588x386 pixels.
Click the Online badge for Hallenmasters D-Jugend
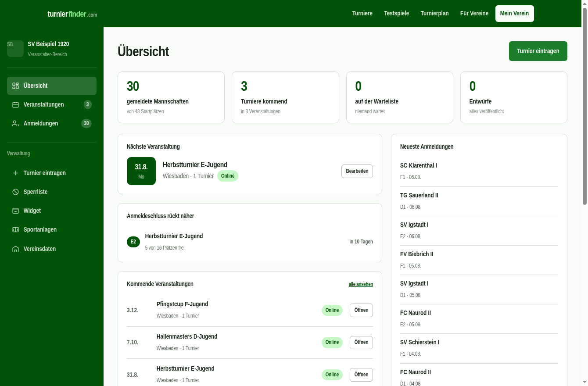332,342
